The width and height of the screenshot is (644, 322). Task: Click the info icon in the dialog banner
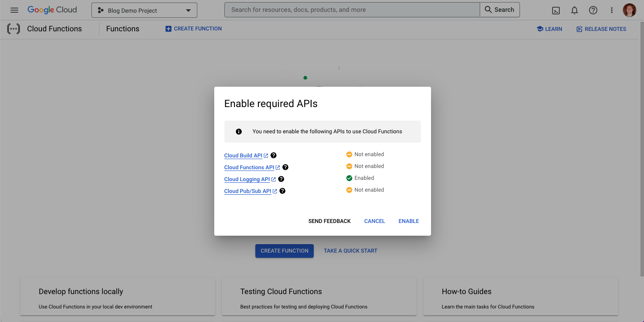(239, 132)
